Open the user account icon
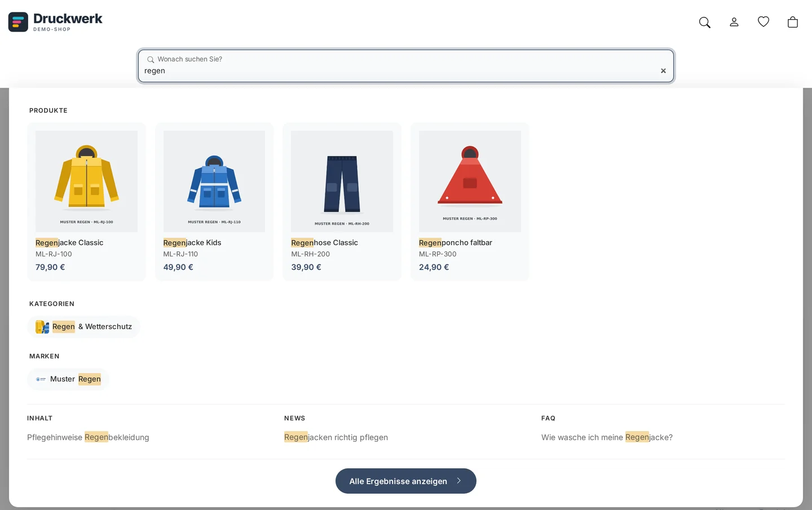 coord(734,22)
